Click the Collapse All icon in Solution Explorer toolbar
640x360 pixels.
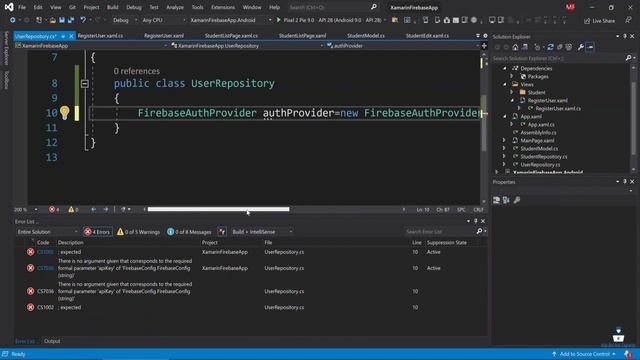pyautogui.click(x=560, y=47)
